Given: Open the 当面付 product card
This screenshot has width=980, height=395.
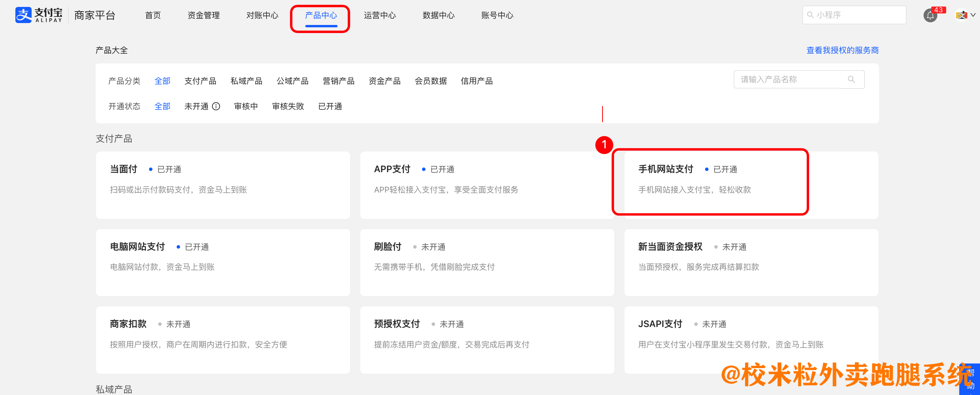Looking at the screenshot, I should (223, 185).
